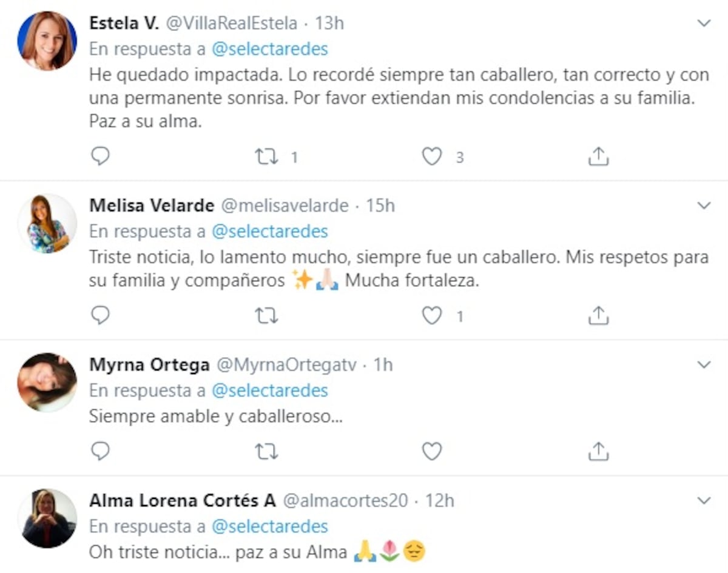
Task: Click Alma Lorena's profile picture
Action: pos(47,518)
